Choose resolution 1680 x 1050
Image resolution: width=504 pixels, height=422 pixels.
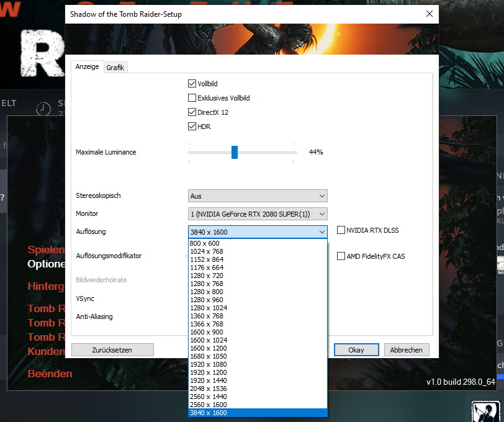click(258, 356)
